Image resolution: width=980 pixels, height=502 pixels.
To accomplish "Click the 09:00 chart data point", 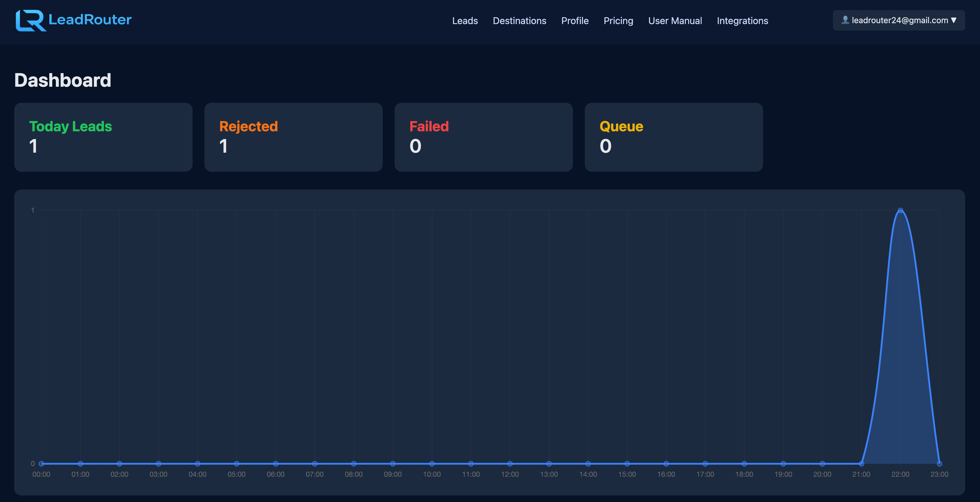I will coord(393,464).
